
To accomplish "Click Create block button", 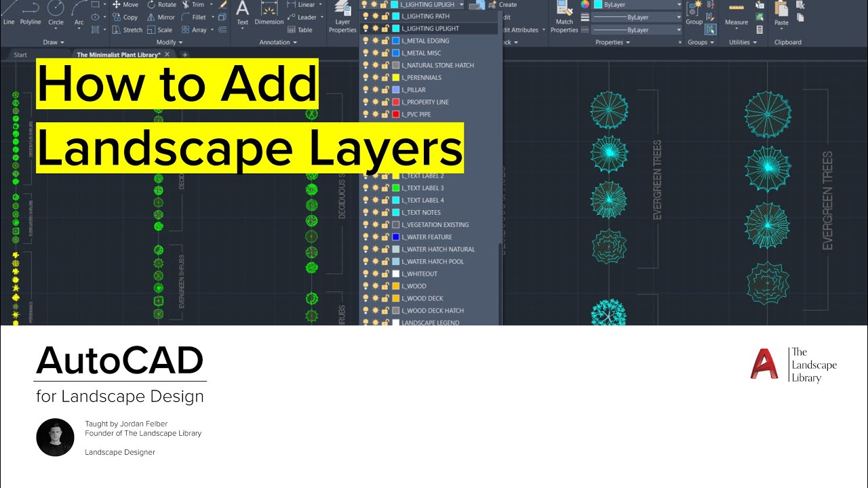I will click(502, 5).
